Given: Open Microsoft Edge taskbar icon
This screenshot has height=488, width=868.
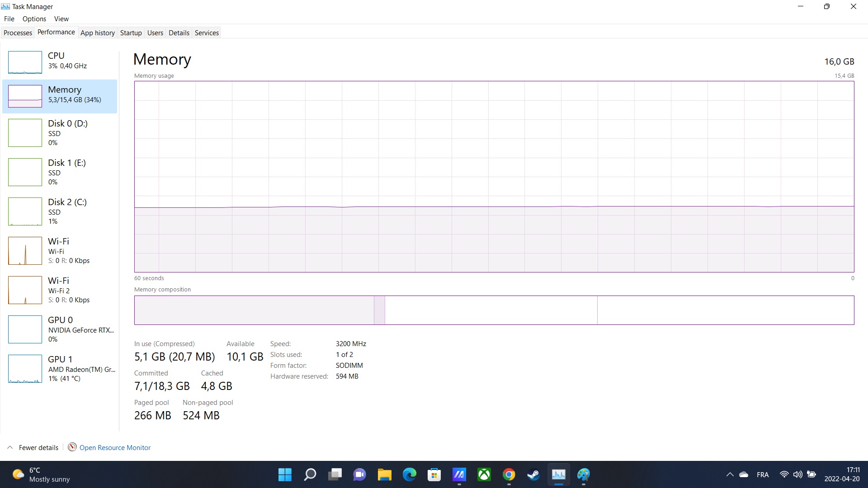Looking at the screenshot, I should (410, 474).
